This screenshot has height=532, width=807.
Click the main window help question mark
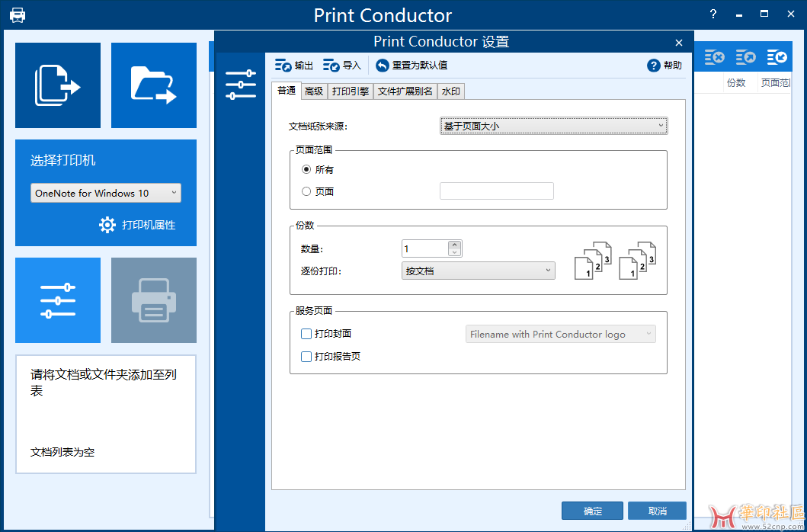pyautogui.click(x=713, y=14)
